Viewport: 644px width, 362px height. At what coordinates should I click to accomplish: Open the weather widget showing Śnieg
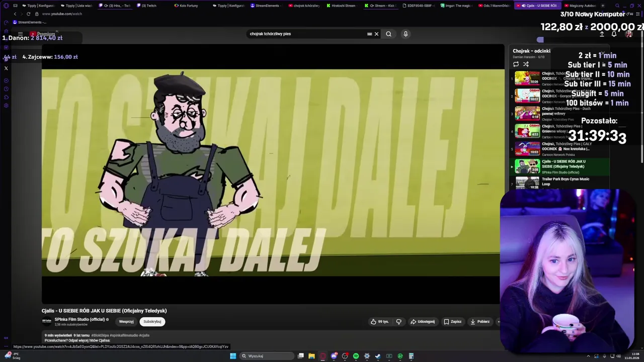[x=12, y=356]
